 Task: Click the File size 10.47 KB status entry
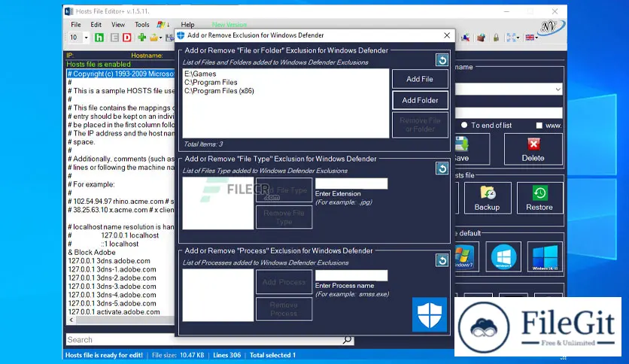[178, 355]
